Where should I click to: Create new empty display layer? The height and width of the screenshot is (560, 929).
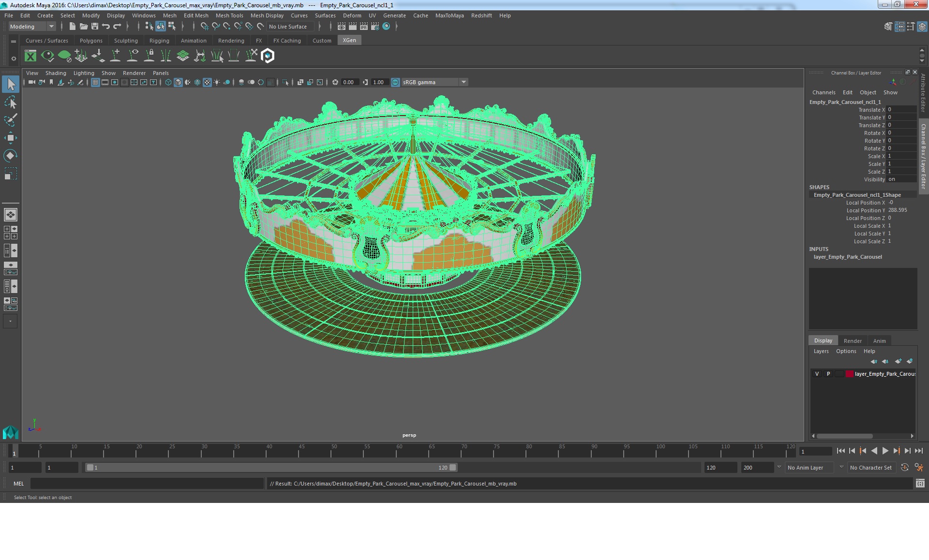point(898,361)
